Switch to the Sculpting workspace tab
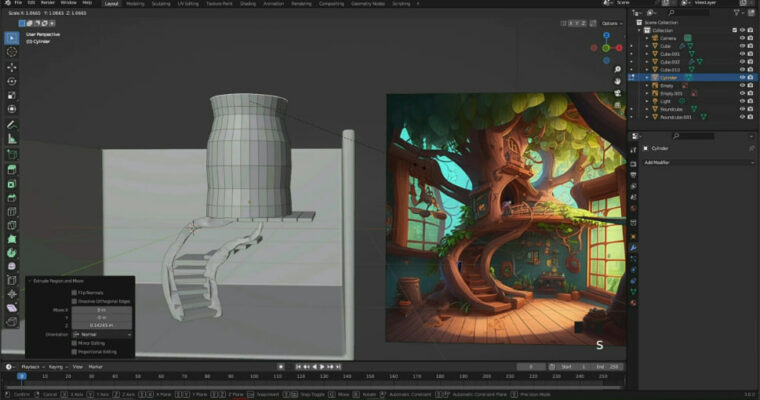Screen dimensions: 760x400 pos(160,3)
